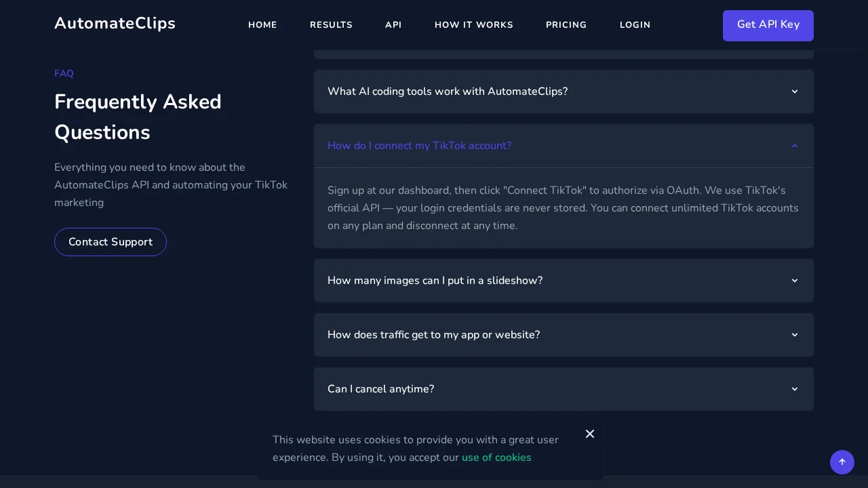Open the PRICING page
The width and height of the screenshot is (868, 488).
tap(566, 25)
